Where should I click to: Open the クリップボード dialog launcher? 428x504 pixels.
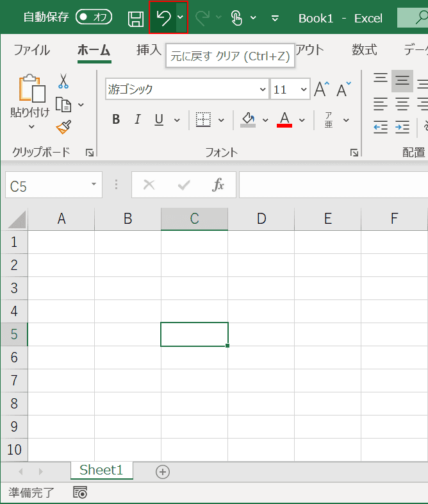tap(90, 153)
